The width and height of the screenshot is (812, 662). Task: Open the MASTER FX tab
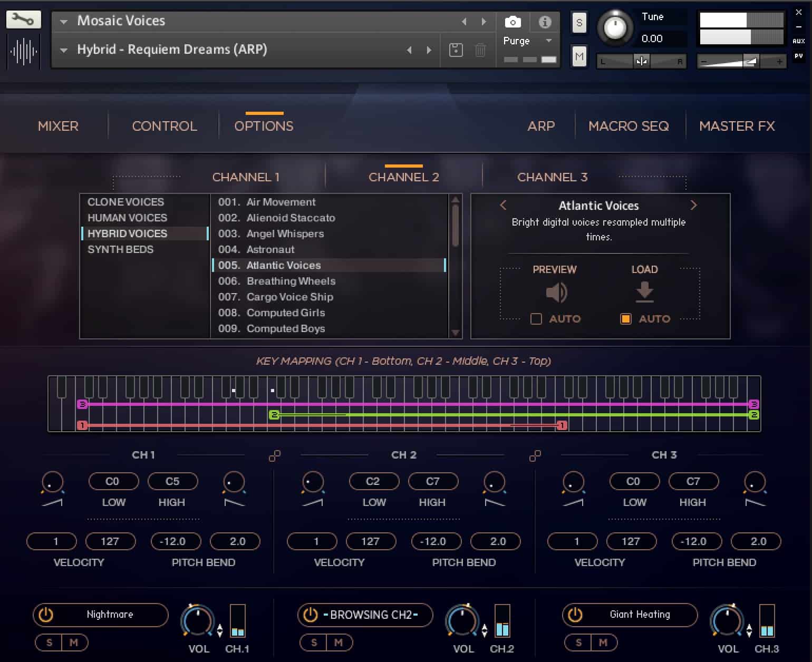coord(737,126)
